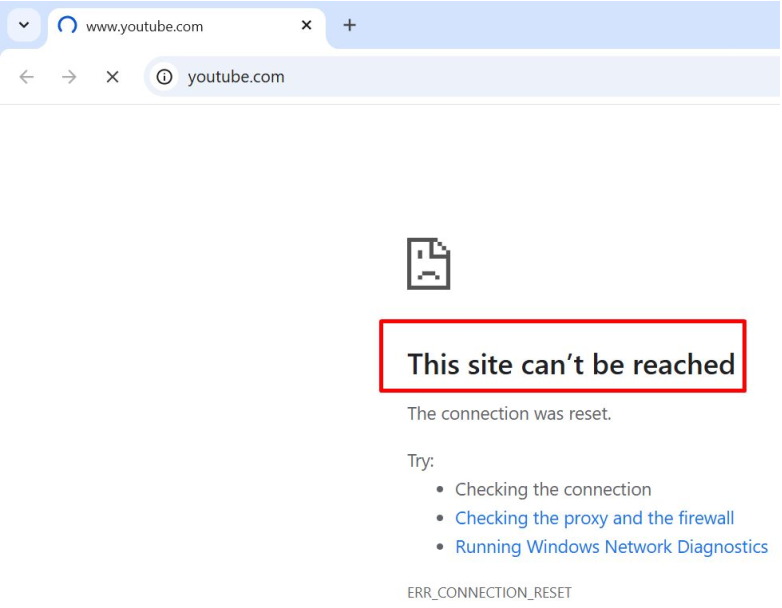
Task: Click the "This site can't be reached" heading
Action: click(x=571, y=364)
